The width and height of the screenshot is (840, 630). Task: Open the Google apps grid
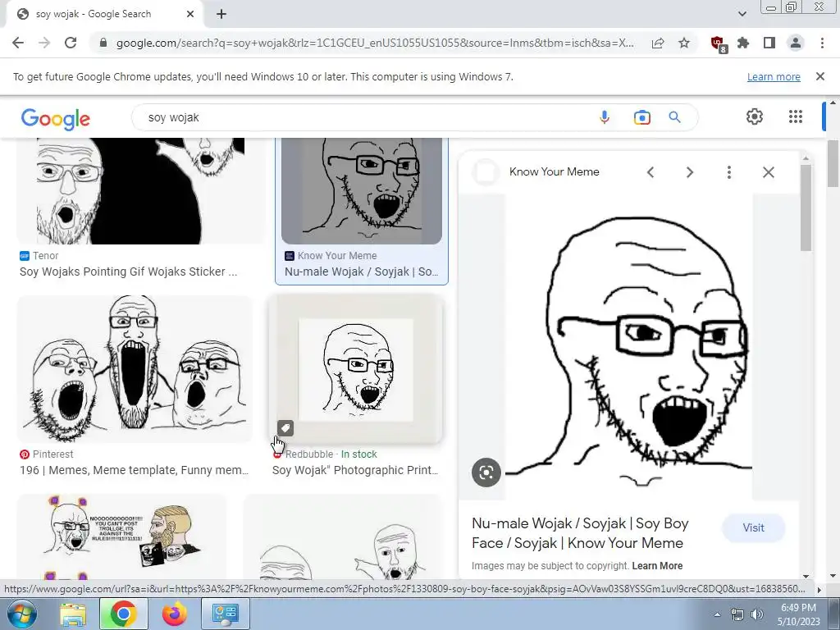[796, 116]
